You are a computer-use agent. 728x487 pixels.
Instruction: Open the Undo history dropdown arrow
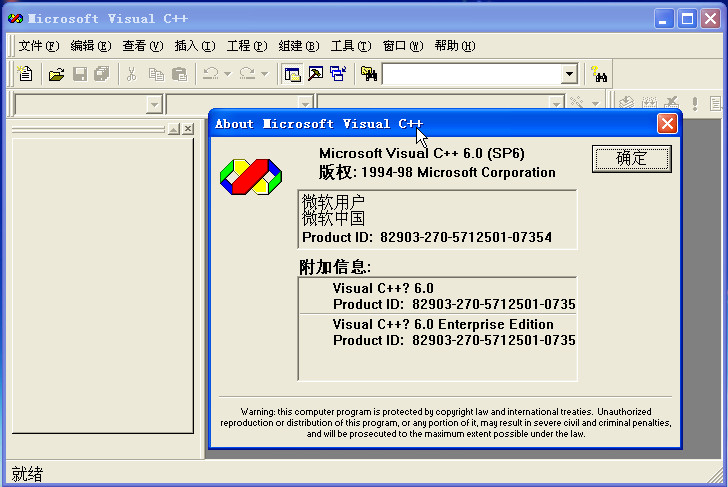228,74
